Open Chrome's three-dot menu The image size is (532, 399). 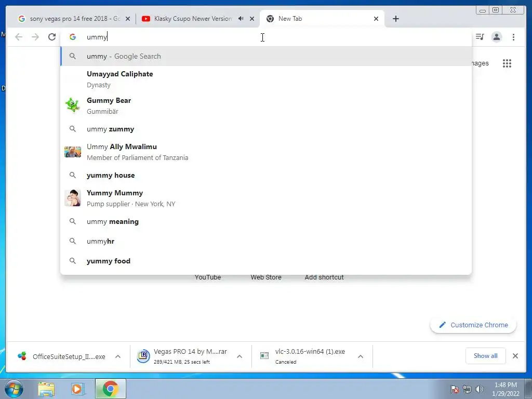(513, 37)
